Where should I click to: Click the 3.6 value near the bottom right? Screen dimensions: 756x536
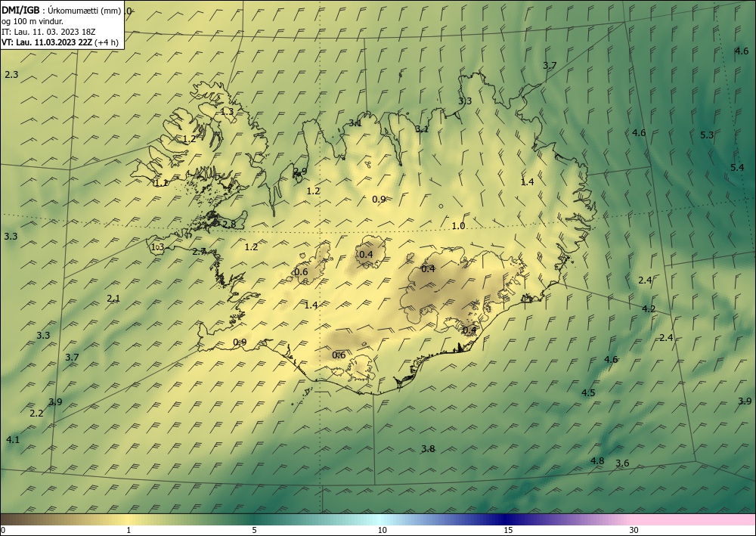[x=622, y=463]
